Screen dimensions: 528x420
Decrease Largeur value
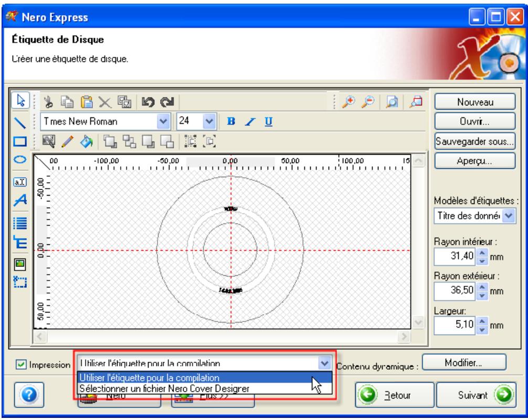(482, 329)
